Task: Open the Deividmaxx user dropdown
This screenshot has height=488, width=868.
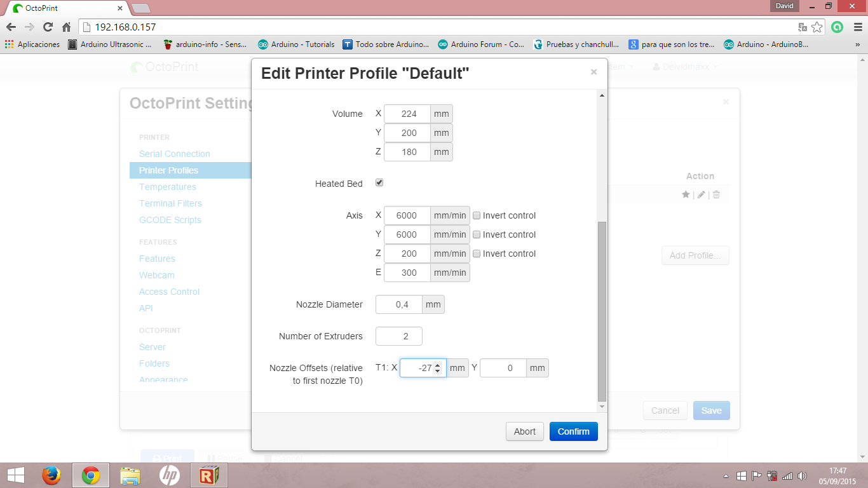Action: 686,67
